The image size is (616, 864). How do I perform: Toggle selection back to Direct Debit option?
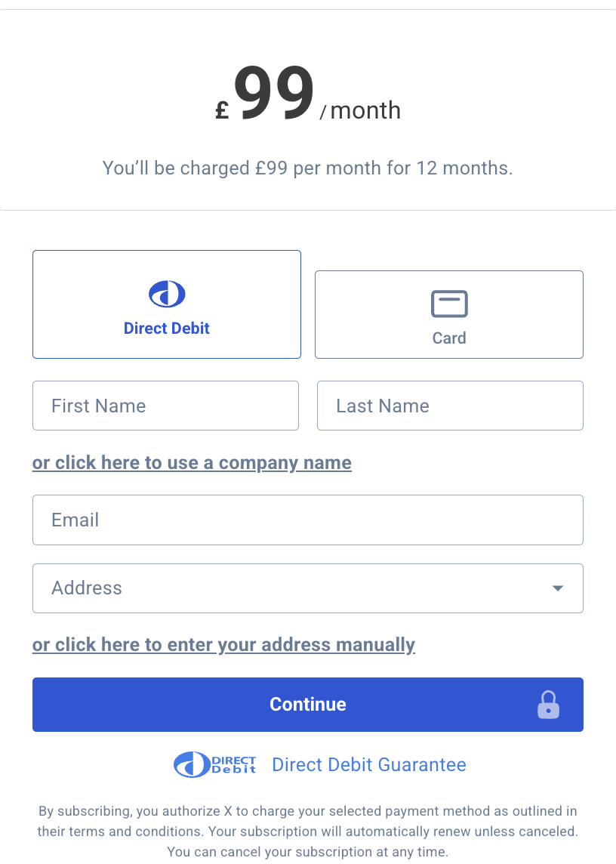coord(166,304)
